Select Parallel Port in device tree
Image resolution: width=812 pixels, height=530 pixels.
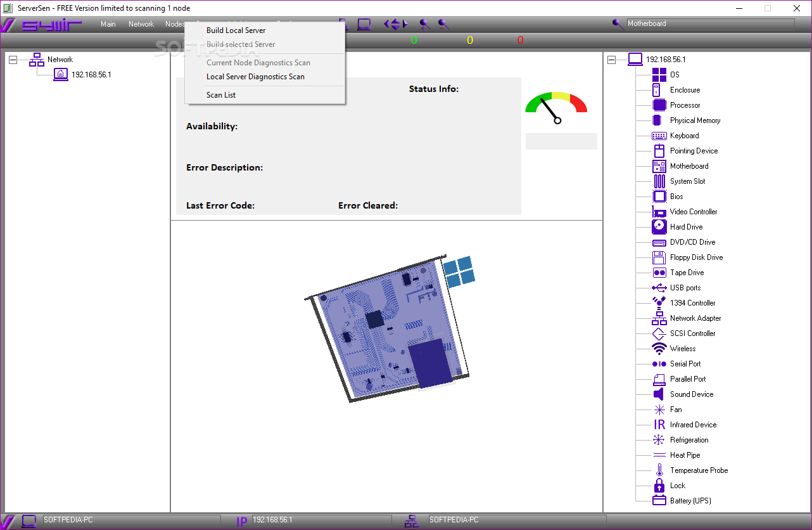tap(688, 379)
